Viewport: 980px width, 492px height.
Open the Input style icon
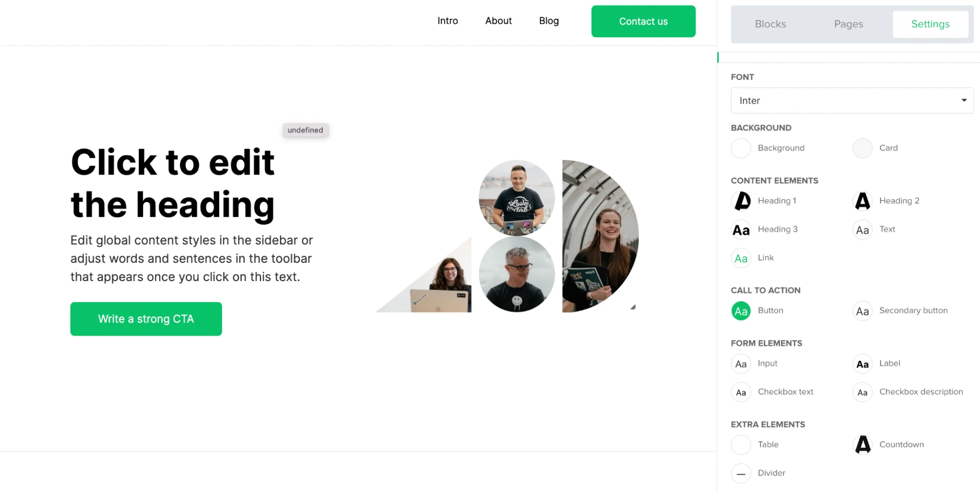click(x=741, y=364)
